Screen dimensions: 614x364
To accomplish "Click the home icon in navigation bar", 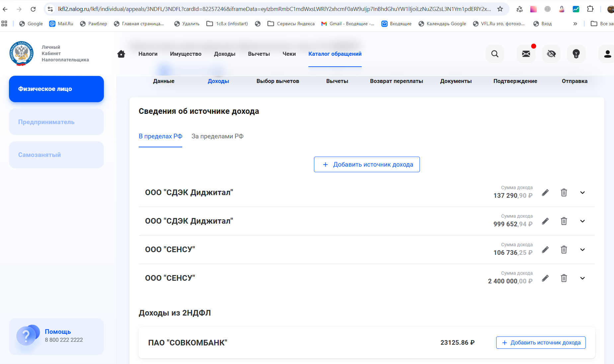I will (121, 54).
